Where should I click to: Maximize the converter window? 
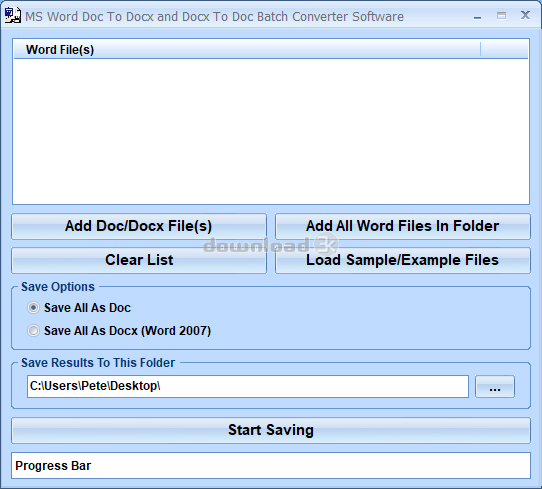coord(501,16)
